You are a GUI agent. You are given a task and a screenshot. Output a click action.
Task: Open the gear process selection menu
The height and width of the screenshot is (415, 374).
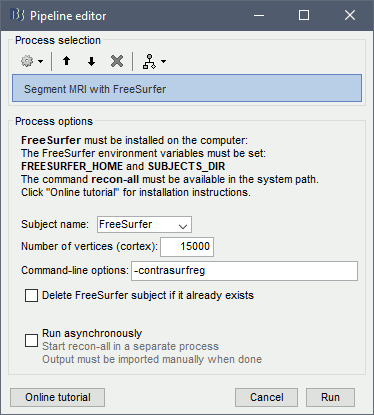tap(32, 61)
